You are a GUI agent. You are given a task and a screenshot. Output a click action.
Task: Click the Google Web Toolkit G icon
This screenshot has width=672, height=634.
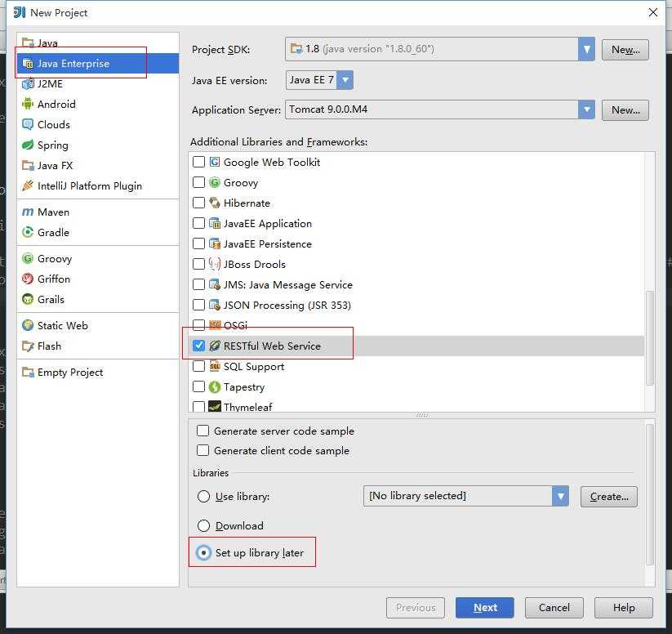pyautogui.click(x=214, y=162)
